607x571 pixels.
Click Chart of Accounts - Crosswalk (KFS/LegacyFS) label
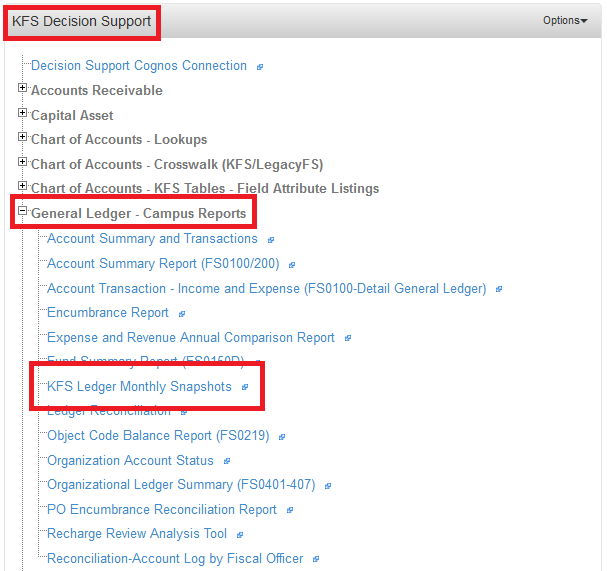click(x=177, y=165)
